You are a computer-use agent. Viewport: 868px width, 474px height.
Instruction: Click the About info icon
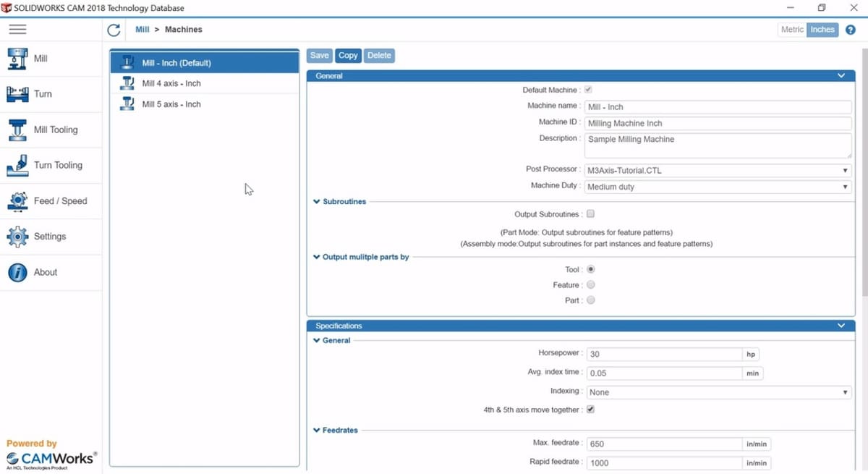coord(17,272)
